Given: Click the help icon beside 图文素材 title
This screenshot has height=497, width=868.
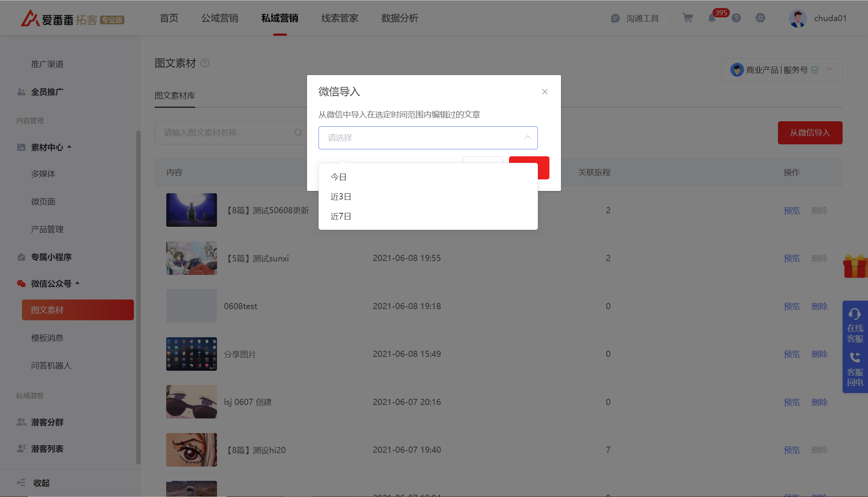Looking at the screenshot, I should [x=205, y=63].
